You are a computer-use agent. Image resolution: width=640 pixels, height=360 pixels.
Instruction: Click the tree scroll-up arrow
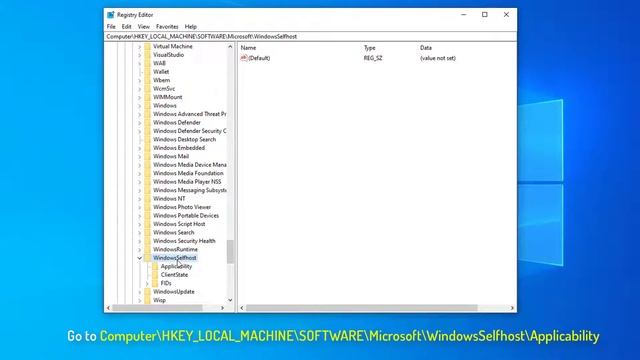tap(230, 47)
